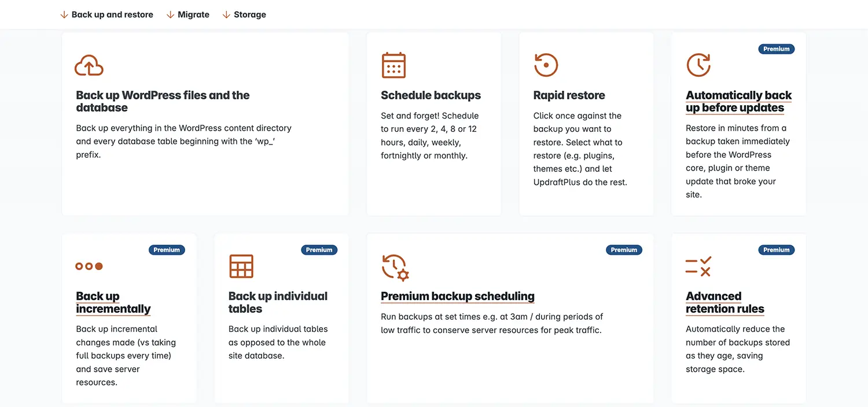The height and width of the screenshot is (407, 868).
Task: Click Premium badge on Back up incrementally card
Action: [167, 250]
